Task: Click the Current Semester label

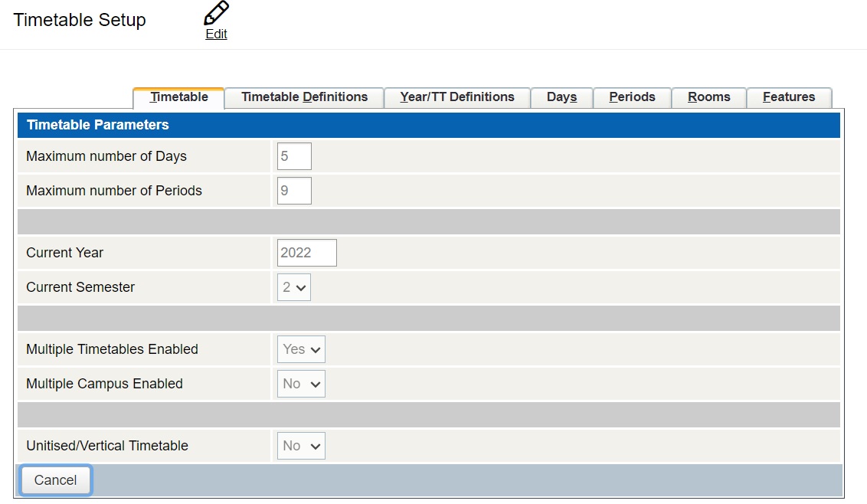Action: (x=80, y=286)
